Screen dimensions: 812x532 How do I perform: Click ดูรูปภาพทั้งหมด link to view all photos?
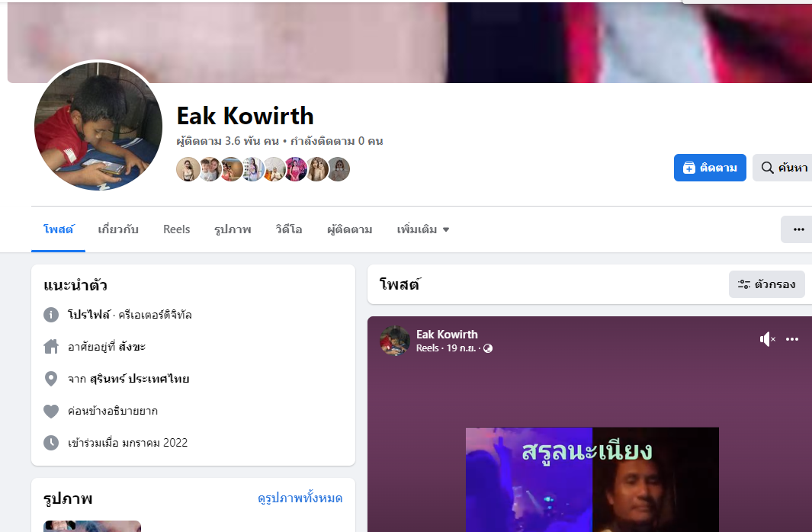(x=300, y=498)
